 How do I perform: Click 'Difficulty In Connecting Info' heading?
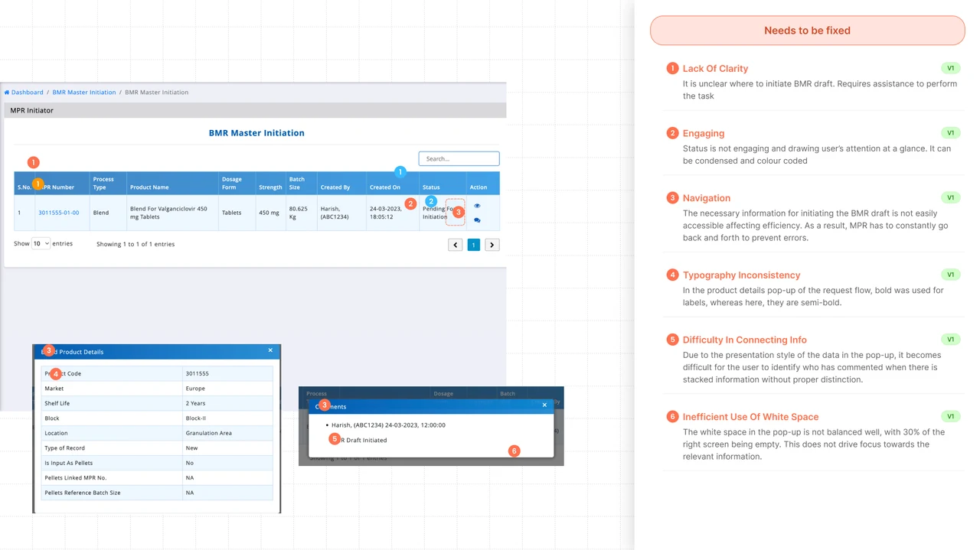click(x=744, y=340)
